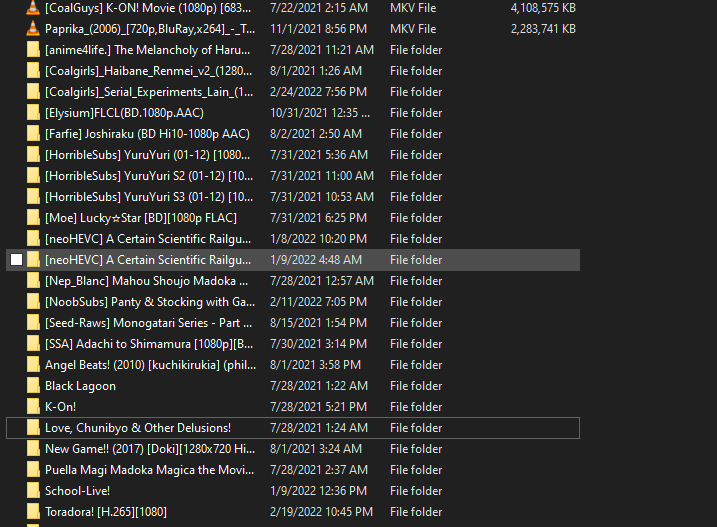Tick the selection checkbox on highlighted Railgun row
The image size is (717, 527).
pyautogui.click(x=16, y=260)
